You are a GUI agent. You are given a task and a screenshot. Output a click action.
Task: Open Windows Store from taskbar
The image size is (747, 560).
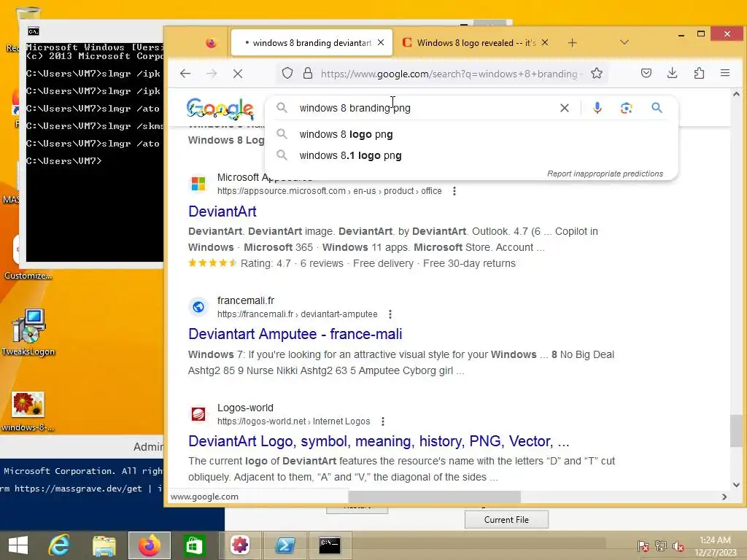click(x=193, y=545)
